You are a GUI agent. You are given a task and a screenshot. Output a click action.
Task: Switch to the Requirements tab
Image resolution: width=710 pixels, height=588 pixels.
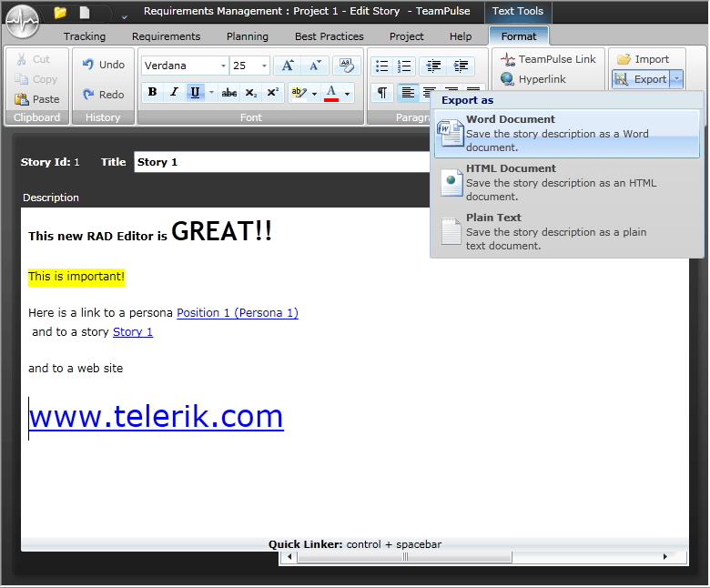point(167,36)
